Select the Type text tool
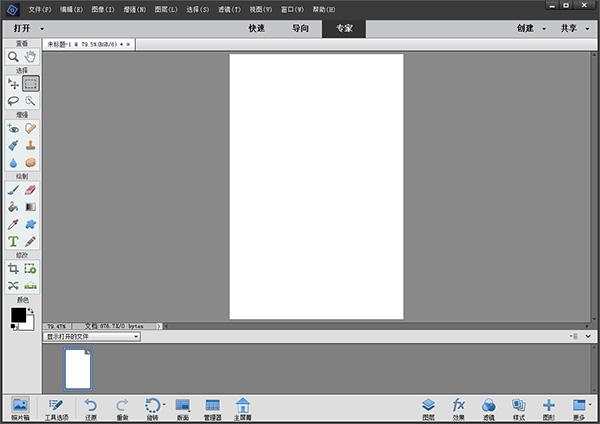 pyautogui.click(x=13, y=241)
